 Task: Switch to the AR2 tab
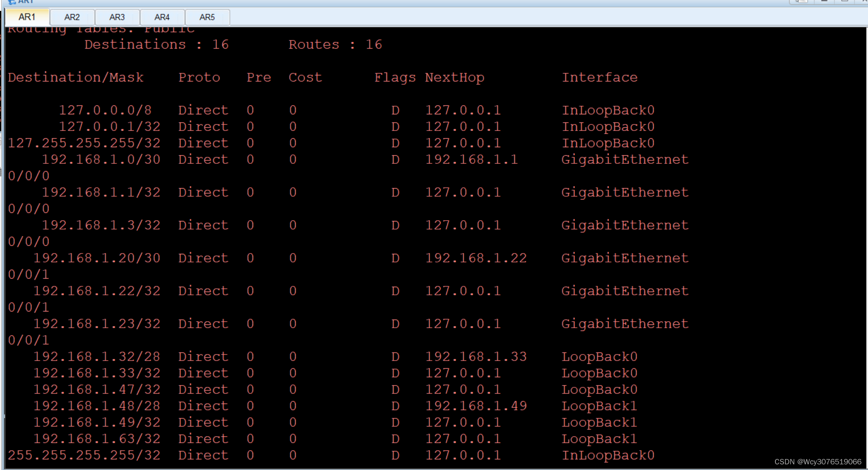point(72,17)
